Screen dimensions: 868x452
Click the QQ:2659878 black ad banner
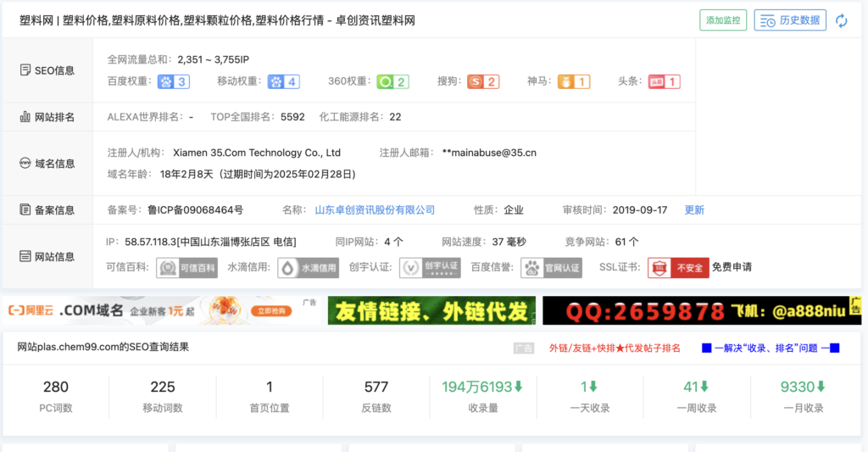(702, 310)
